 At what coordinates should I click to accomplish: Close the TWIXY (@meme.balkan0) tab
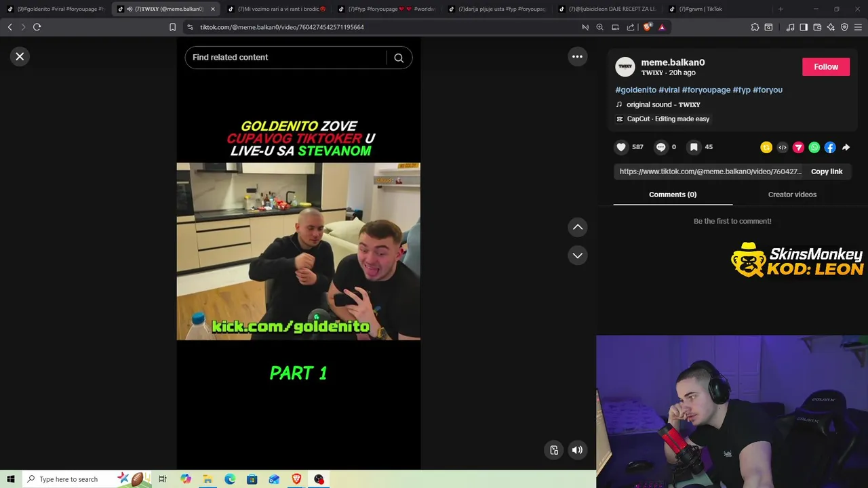coord(213,9)
